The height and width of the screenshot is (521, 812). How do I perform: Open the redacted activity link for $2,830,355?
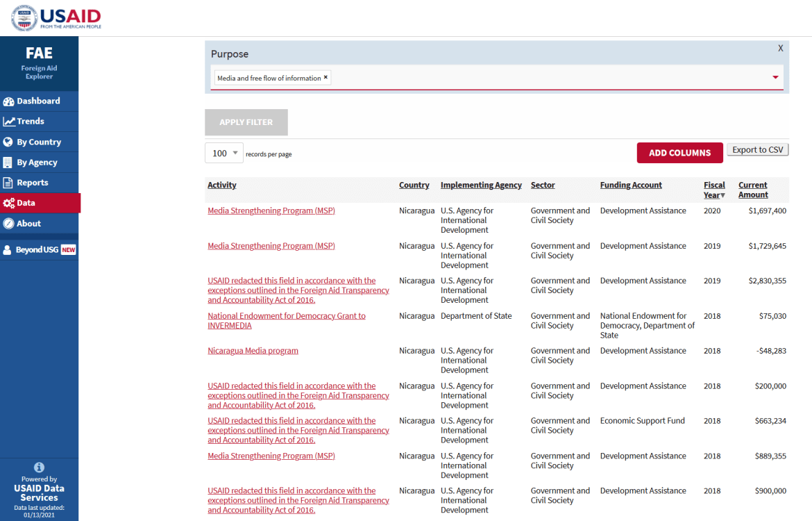coord(298,290)
